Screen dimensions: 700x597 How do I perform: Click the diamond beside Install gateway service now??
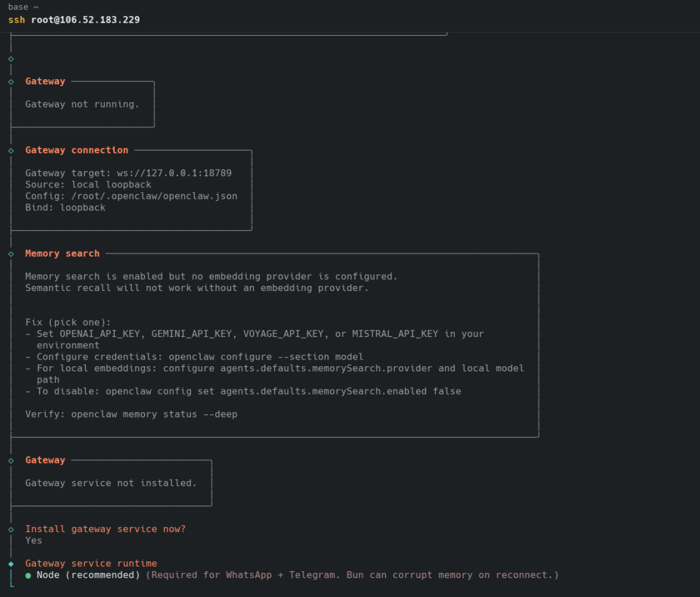click(x=11, y=530)
